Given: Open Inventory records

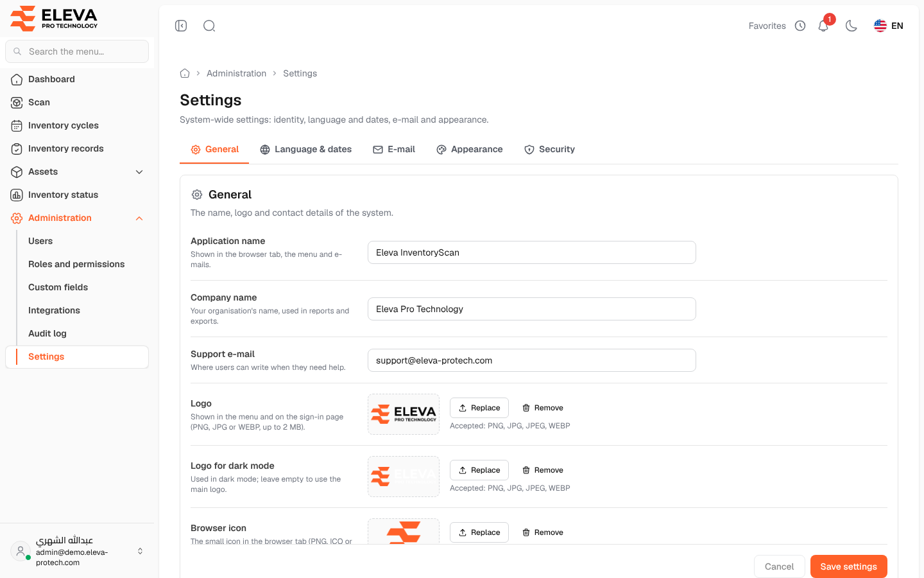Looking at the screenshot, I should (x=77, y=148).
